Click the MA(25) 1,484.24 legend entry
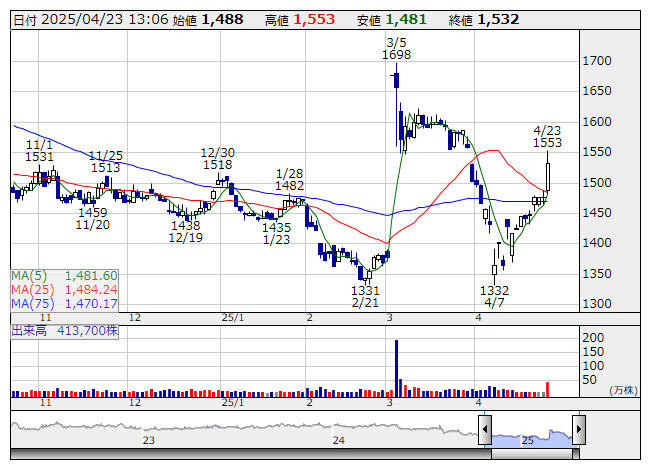 tap(65, 289)
